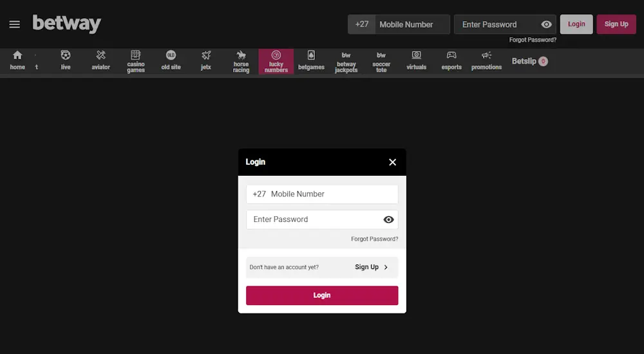The width and height of the screenshot is (644, 354).
Task: Open the promotions megaphone icon
Action: click(486, 56)
